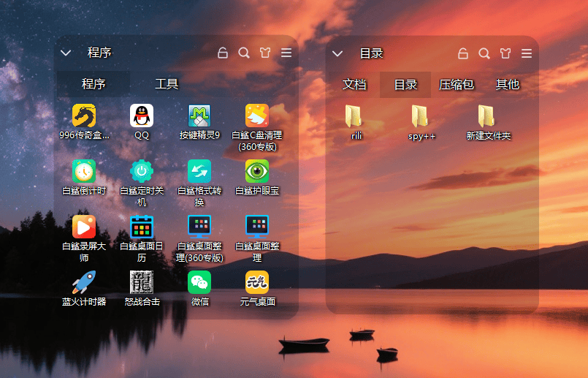This screenshot has height=378, width=588.
Task: Open 白鲨桌面日历 calendar icon
Action: pos(142,227)
